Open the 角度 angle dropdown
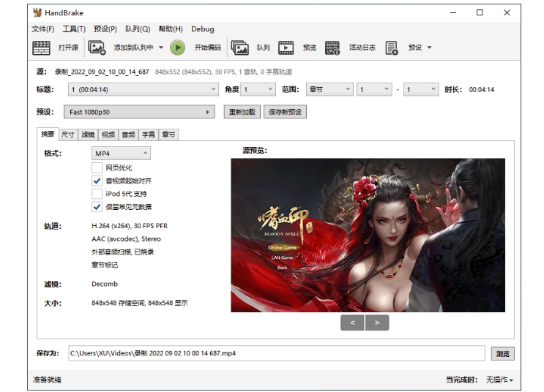Viewport: 544px width, 392px height. tap(258, 89)
